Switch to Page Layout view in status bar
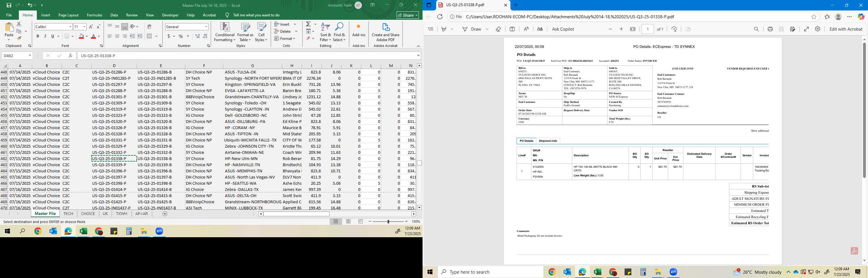 point(348,221)
